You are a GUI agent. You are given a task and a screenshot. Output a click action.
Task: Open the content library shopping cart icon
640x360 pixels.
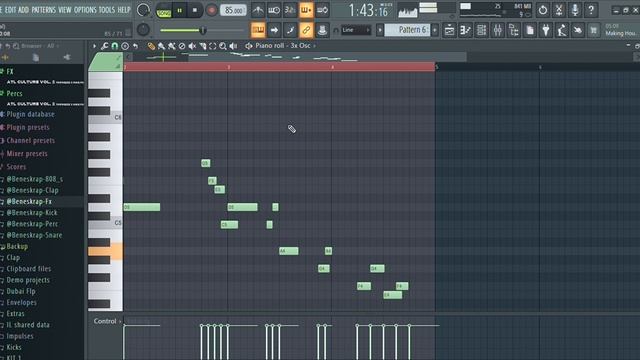pyautogui.click(x=594, y=30)
